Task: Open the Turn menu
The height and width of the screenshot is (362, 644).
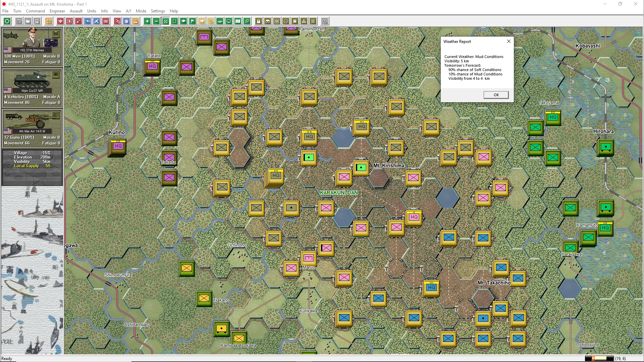Action: pyautogui.click(x=17, y=11)
